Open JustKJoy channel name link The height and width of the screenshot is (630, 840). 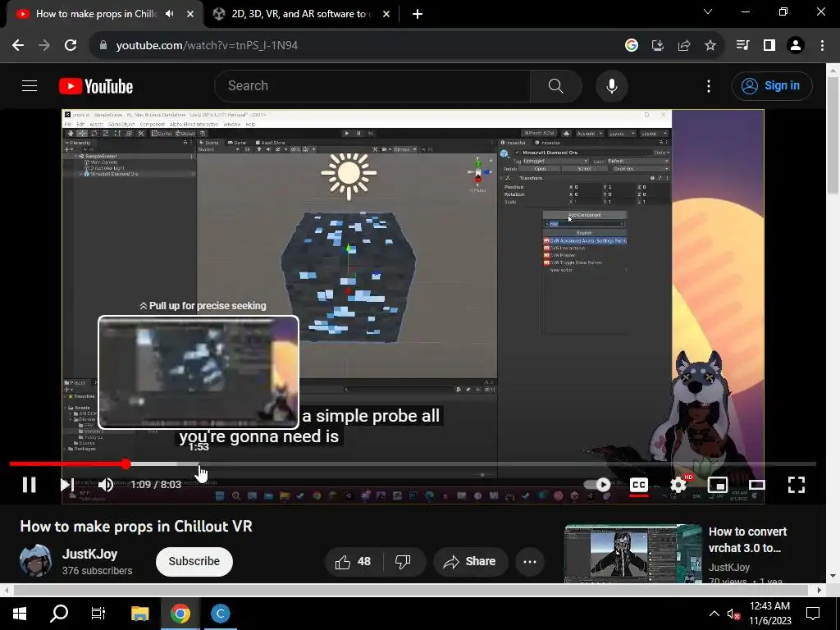pyautogui.click(x=89, y=554)
